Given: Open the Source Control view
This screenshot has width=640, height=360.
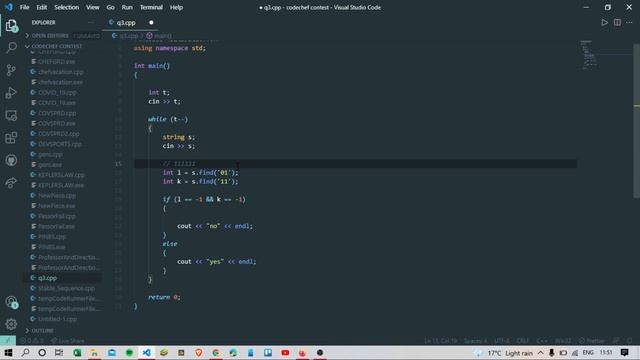Looking at the screenshot, I should point(11,70).
